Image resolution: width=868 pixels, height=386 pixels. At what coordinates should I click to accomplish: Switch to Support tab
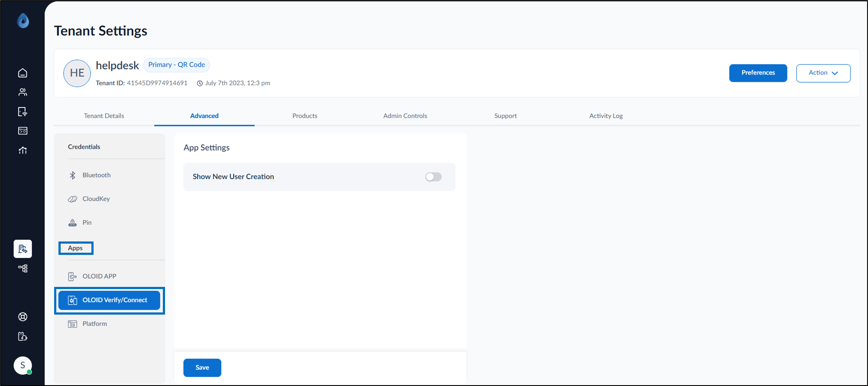tap(505, 116)
